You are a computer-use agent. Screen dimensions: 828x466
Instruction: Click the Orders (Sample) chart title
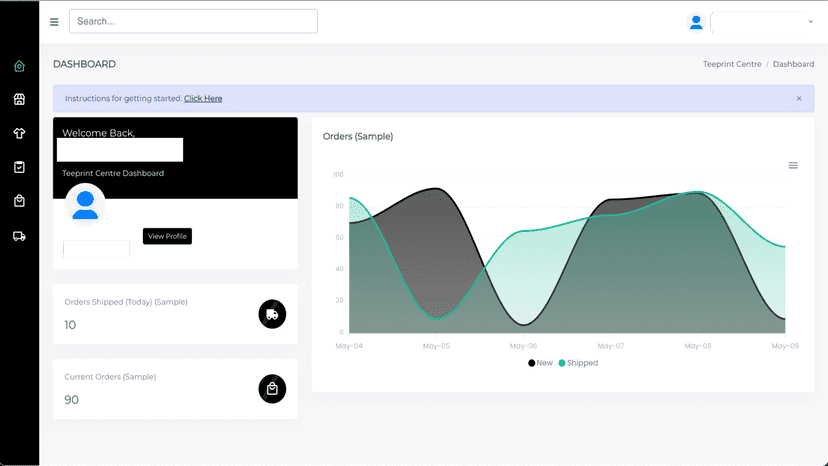point(358,136)
